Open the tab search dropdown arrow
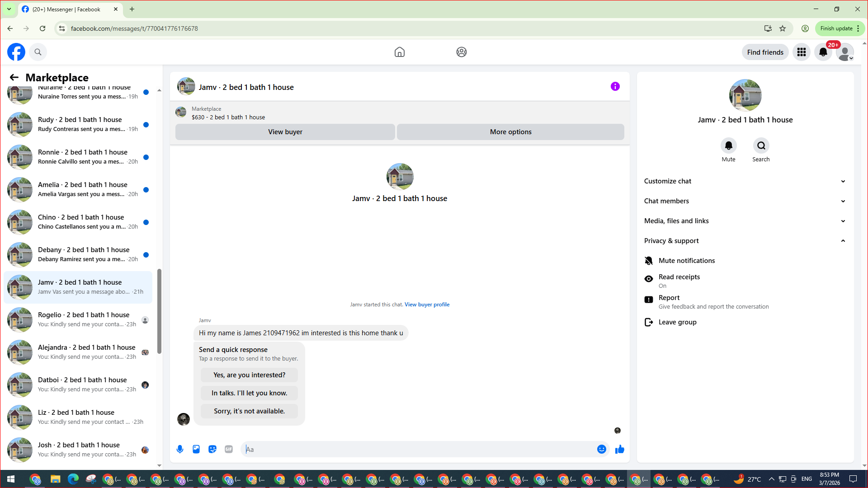 9,9
